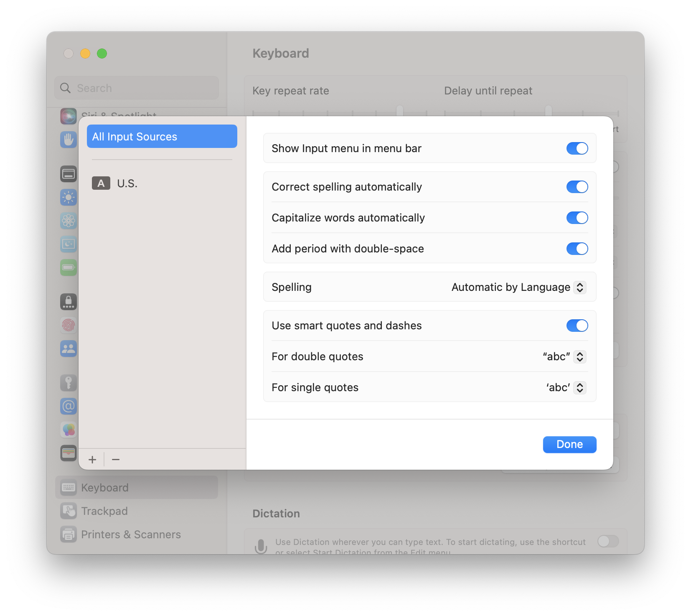Screen dimensions: 691x616
Task: Select All Input Sources in list
Action: coord(162,137)
